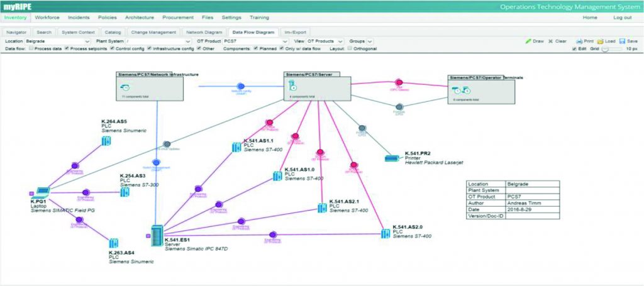Click the Log out link

click(622, 18)
